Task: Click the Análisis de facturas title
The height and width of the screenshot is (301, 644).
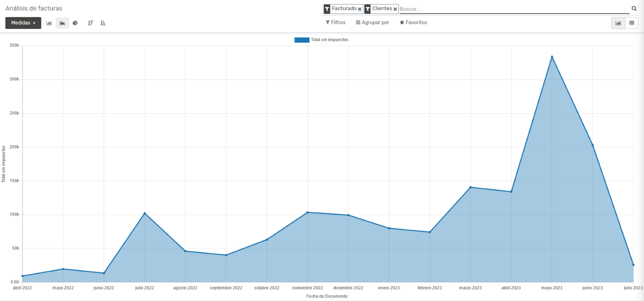Action: click(34, 8)
